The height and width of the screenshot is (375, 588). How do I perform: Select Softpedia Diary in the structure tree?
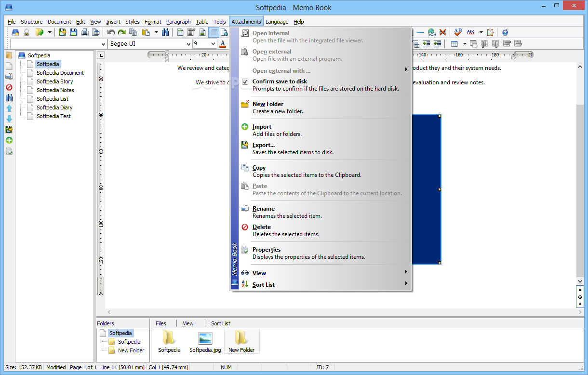click(54, 107)
